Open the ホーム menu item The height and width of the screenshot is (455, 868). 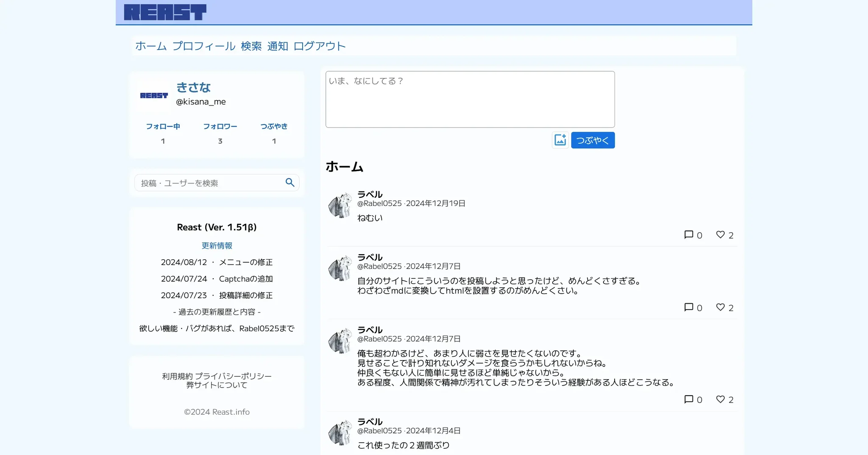(x=151, y=46)
